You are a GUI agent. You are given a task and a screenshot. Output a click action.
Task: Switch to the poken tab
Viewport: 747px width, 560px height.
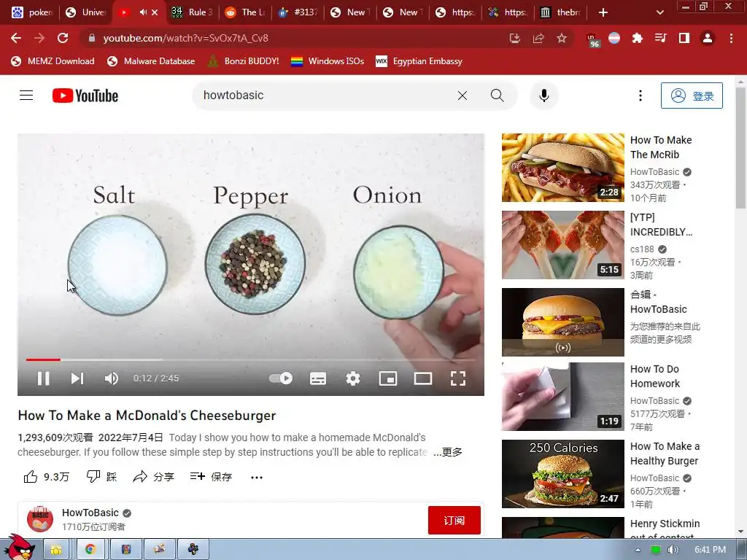coord(31,12)
